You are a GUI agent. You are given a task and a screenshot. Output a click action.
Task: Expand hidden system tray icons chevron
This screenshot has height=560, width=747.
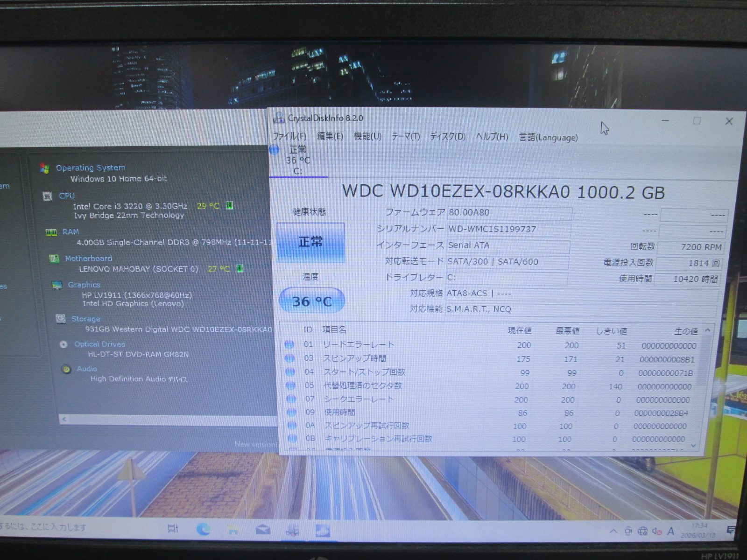pos(613,531)
